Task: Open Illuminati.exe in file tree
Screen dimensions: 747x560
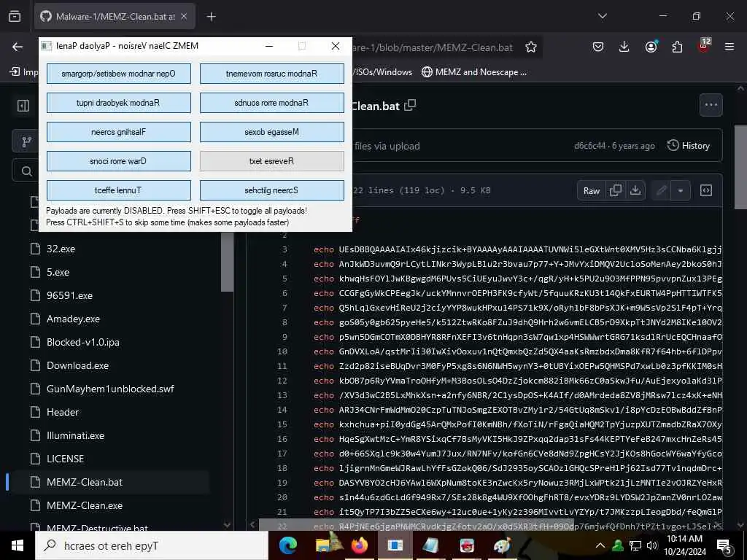Action: pos(75,435)
